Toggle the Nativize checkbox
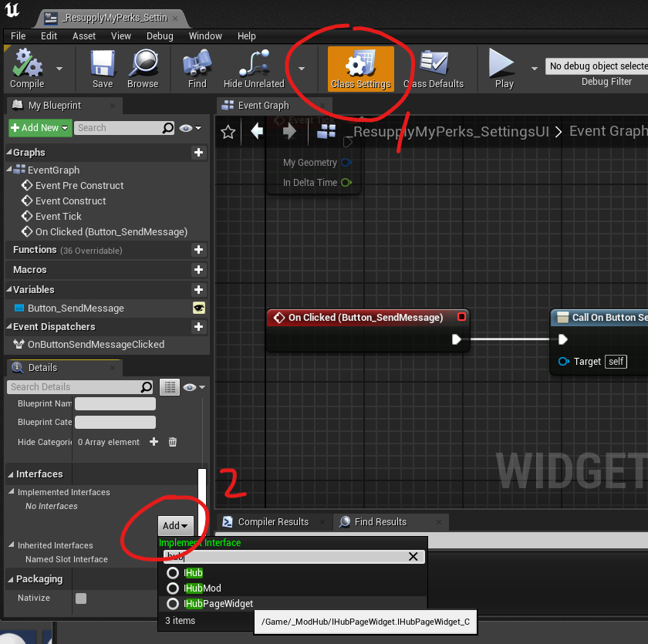 (x=81, y=598)
